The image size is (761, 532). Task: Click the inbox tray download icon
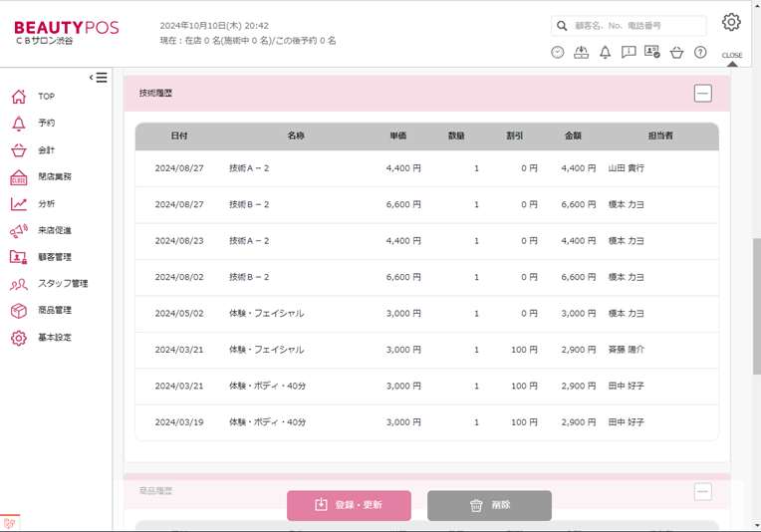coord(582,53)
